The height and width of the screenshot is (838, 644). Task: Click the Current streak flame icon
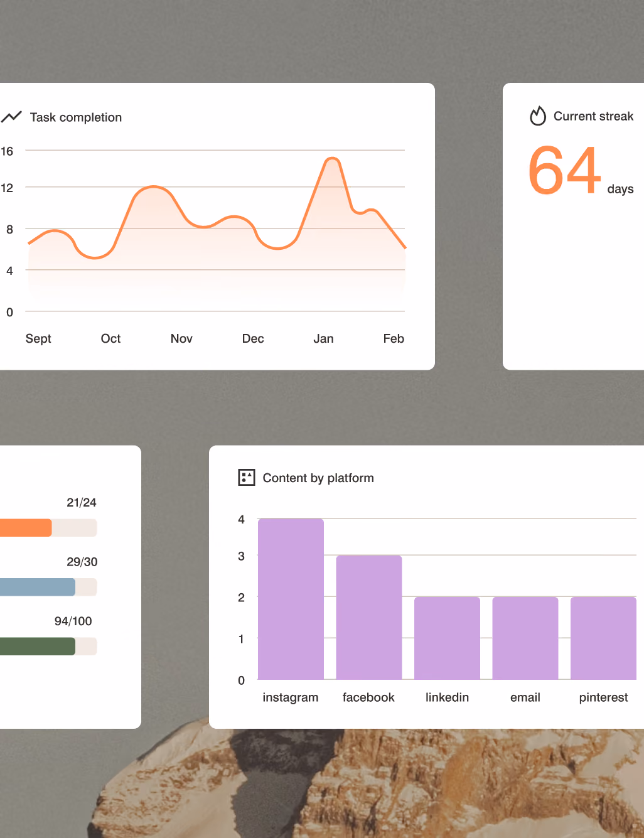(x=538, y=115)
